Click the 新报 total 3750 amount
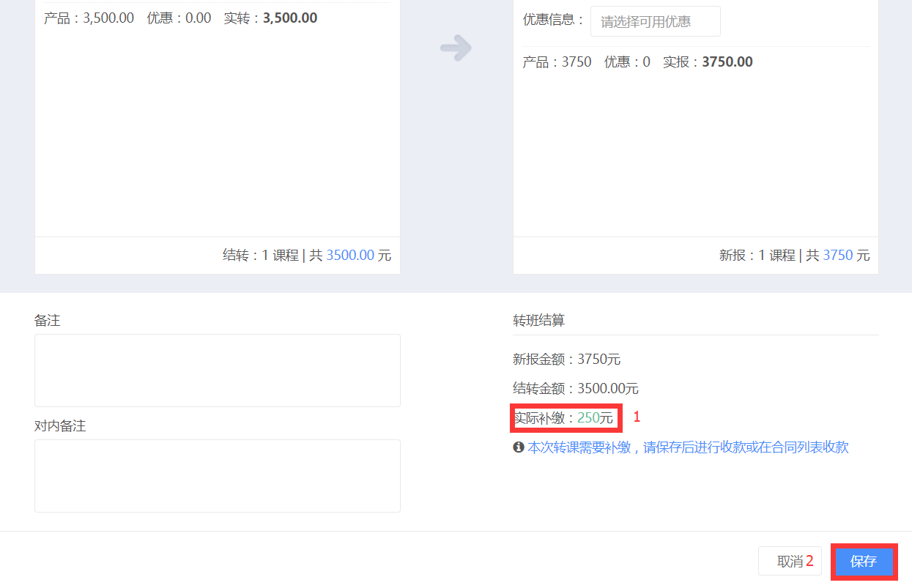The height and width of the screenshot is (588, 912). pos(838,256)
